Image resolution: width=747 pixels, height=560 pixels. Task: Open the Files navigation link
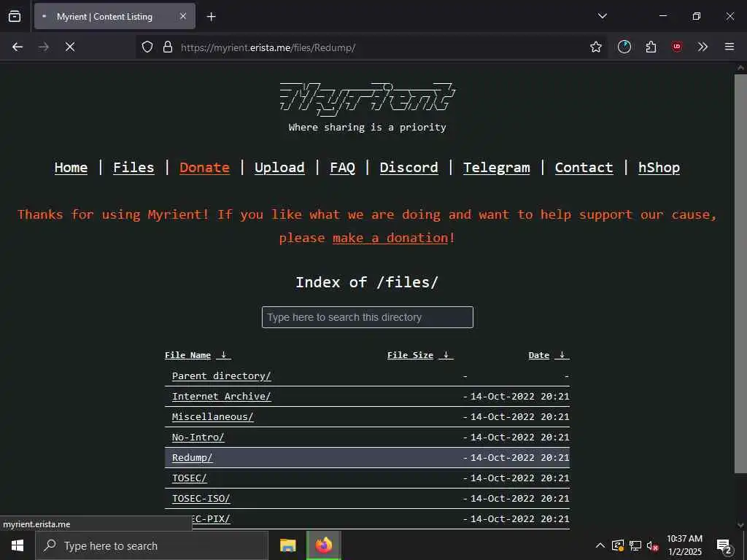click(133, 167)
